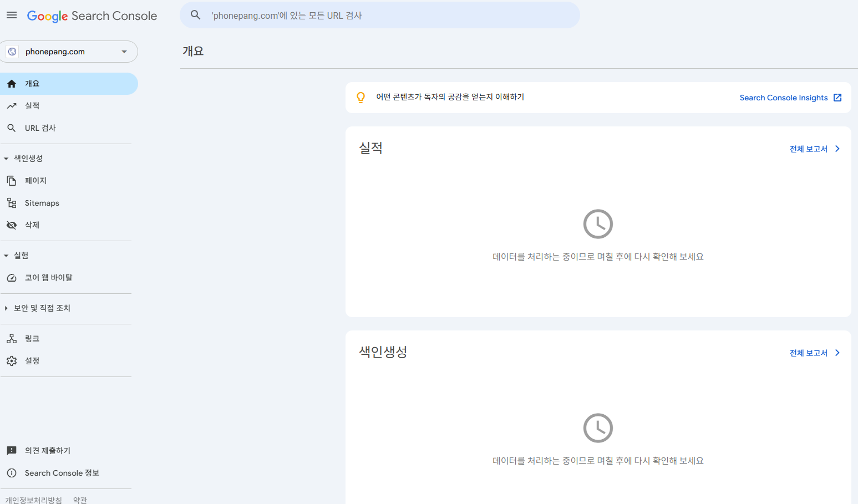The height and width of the screenshot is (504, 858).
Task: Open the 삭제 removals menu item
Action: 69,225
